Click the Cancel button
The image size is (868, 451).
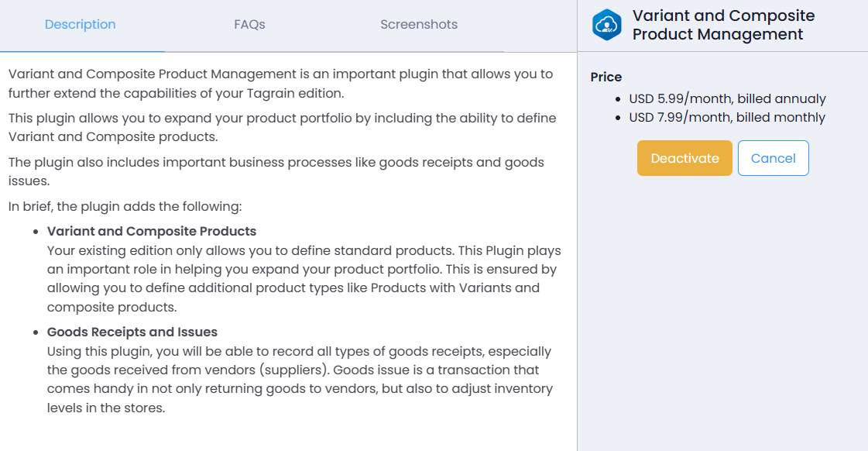tap(773, 158)
